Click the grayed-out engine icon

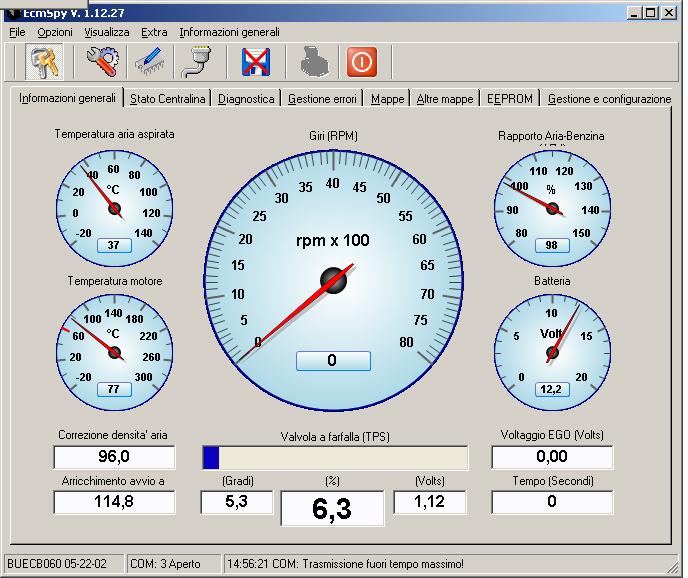coord(315,62)
